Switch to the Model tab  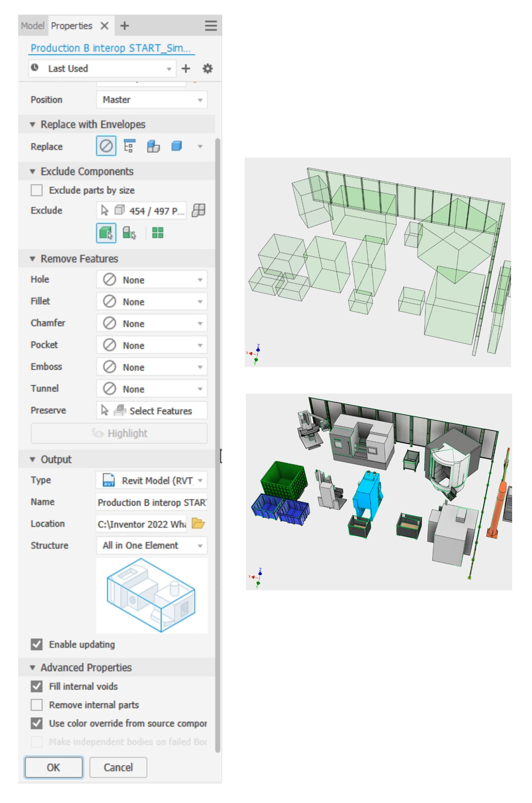[33, 26]
